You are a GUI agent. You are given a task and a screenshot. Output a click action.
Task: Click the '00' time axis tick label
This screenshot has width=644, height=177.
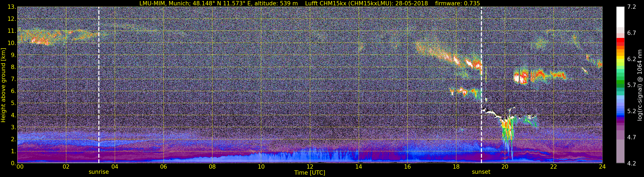click(x=20, y=167)
